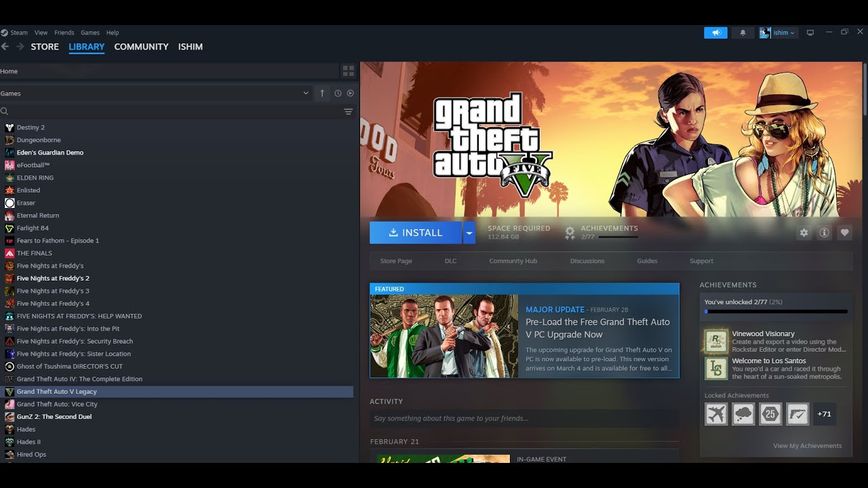Click the airplane locked achievement icon
This screenshot has height=488, width=868.
[x=716, y=413]
